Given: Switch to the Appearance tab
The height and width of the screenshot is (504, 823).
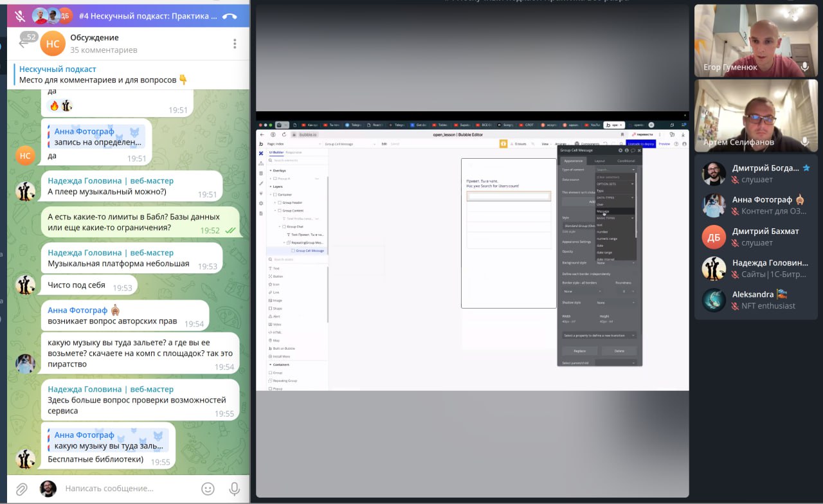Looking at the screenshot, I should point(573,161).
